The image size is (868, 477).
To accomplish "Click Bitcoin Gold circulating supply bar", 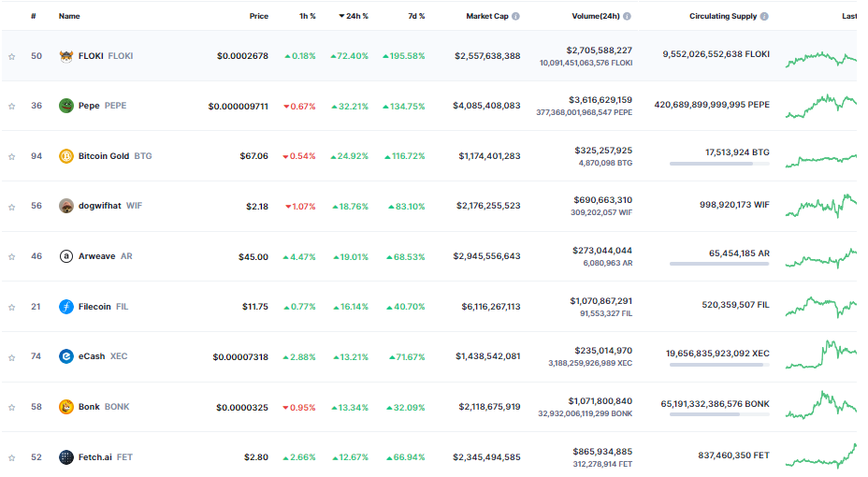I will pos(719,164).
